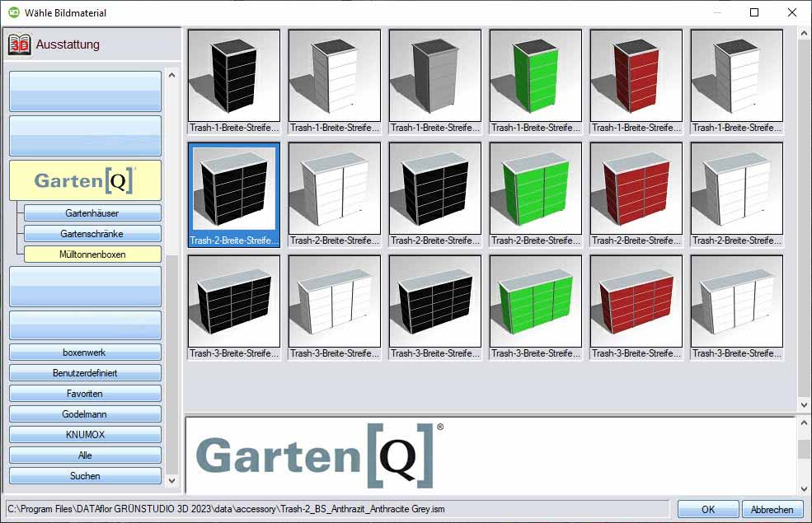Image resolution: width=812 pixels, height=523 pixels.
Task: Confirm selection with OK
Action: tap(708, 509)
